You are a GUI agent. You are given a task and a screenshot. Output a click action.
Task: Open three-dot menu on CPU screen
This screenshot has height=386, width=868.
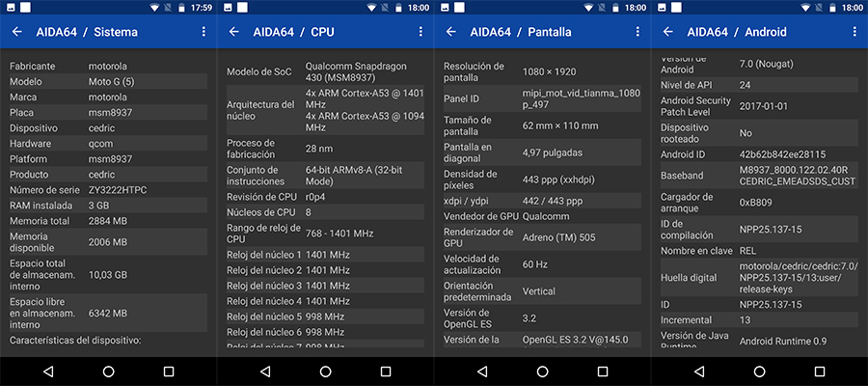point(420,32)
